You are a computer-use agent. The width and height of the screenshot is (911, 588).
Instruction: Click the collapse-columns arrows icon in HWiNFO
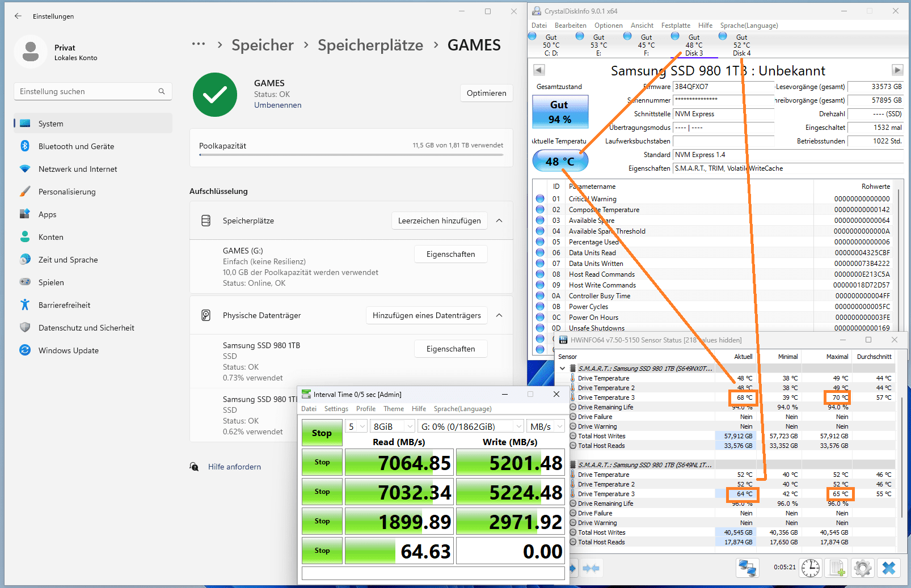pyautogui.click(x=591, y=568)
